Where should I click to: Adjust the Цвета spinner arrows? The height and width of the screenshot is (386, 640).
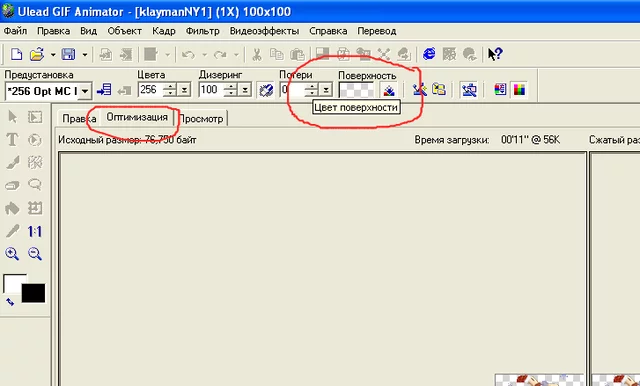click(170, 90)
